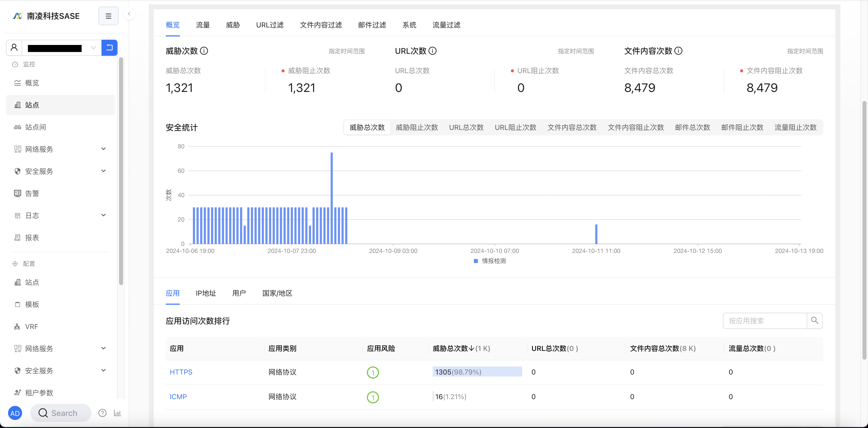Click info icon next to 威胁次数
This screenshot has width=868, height=428.
204,51
